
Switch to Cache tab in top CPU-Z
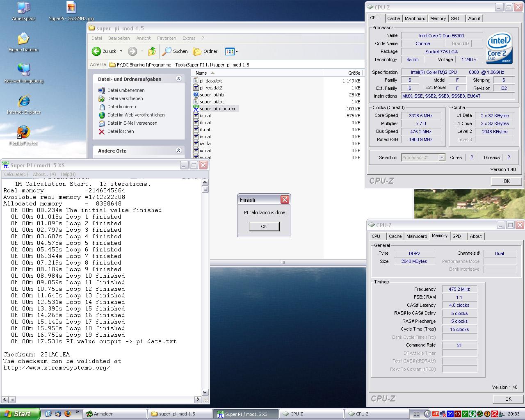pyautogui.click(x=393, y=18)
